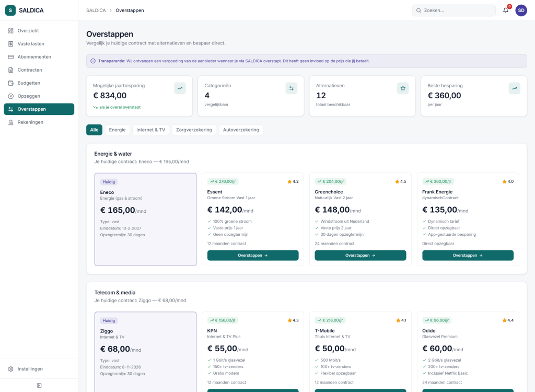This screenshot has height=392, width=535.
Task: Filter by Internet & TV
Action: [151, 130]
